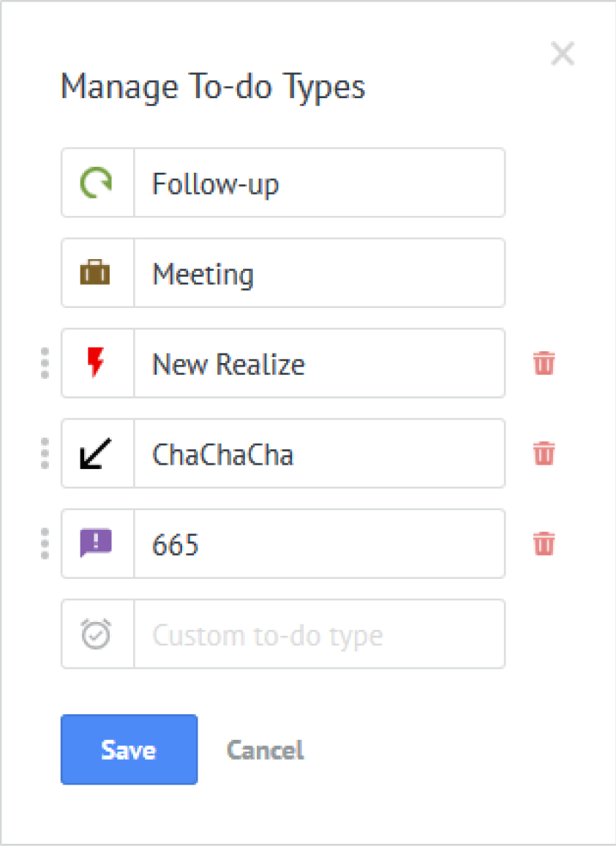Click the Meeting name field
This screenshot has width=616, height=846.
(x=319, y=273)
